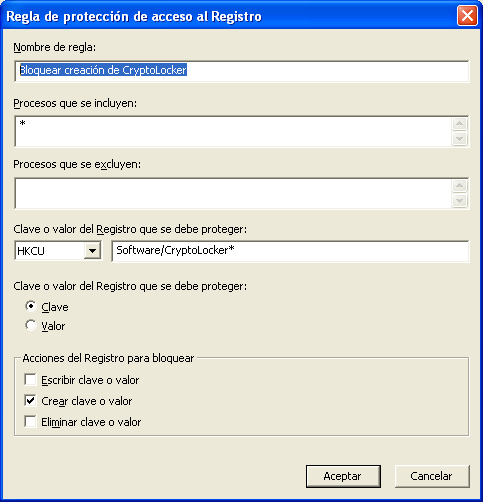Enable Escribir clave o valor checkbox
483x502 pixels.
30,379
